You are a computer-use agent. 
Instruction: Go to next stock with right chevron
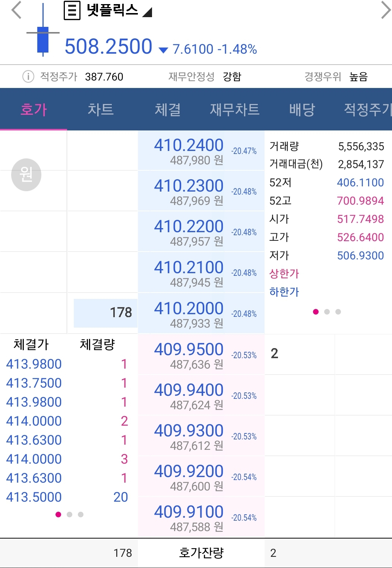386,10
